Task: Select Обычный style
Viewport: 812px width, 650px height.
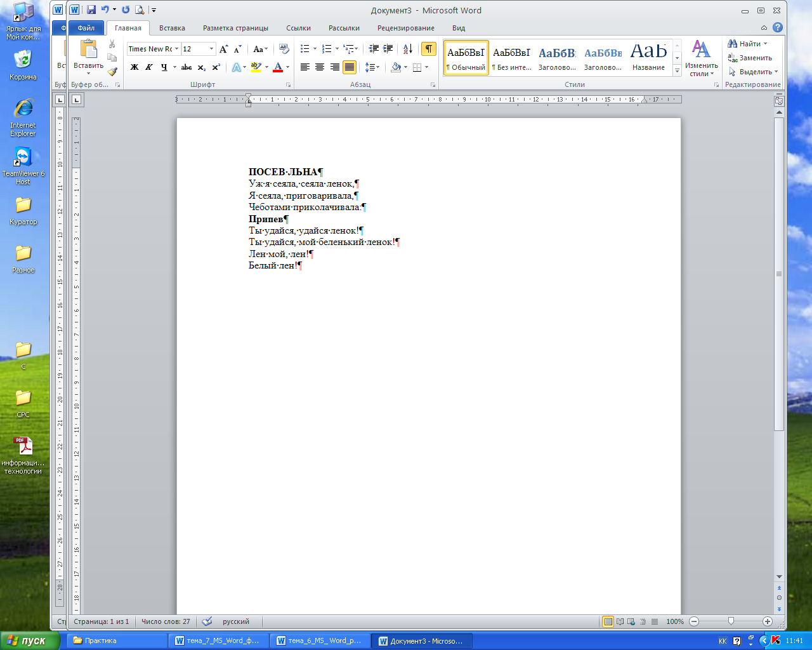Action: 466,58
